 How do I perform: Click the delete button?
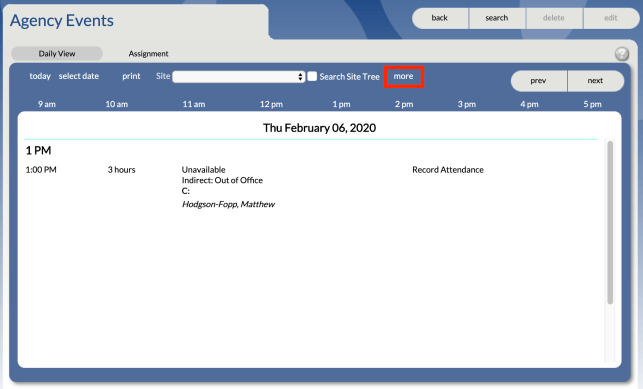[x=554, y=18]
